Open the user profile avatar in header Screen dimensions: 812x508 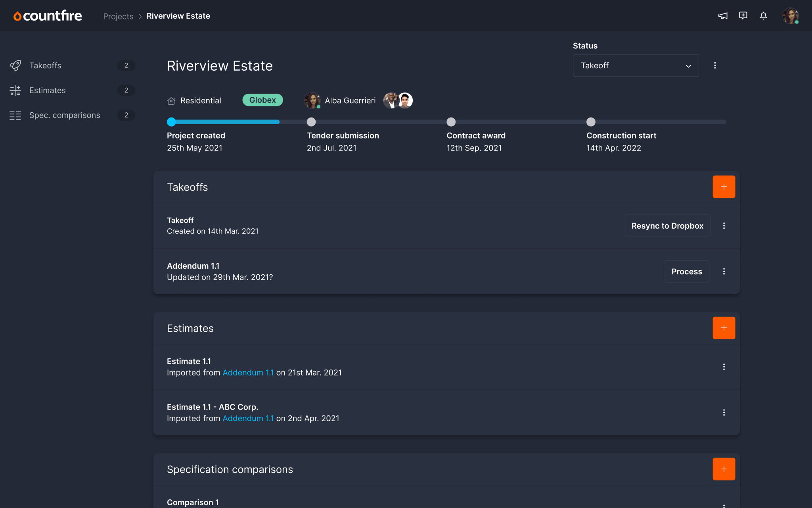(790, 16)
